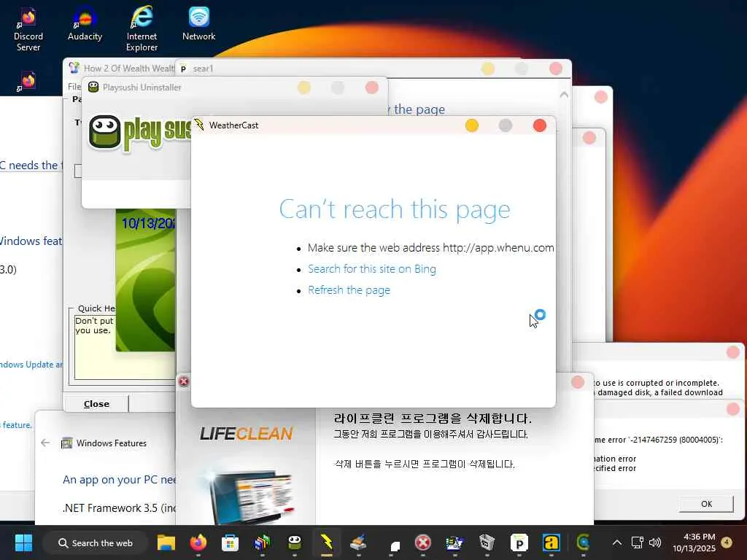Image resolution: width=747 pixels, height=560 pixels.
Task: Click 'Search for this site on Bing' link
Action: click(371, 269)
